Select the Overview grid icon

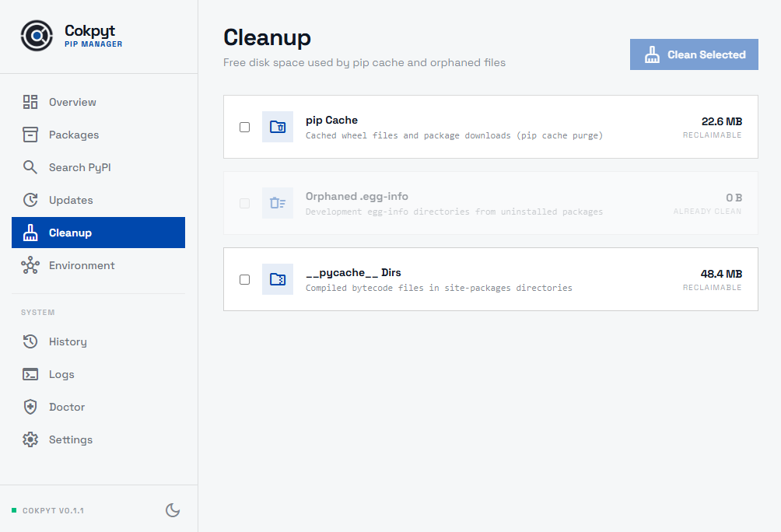tap(30, 102)
